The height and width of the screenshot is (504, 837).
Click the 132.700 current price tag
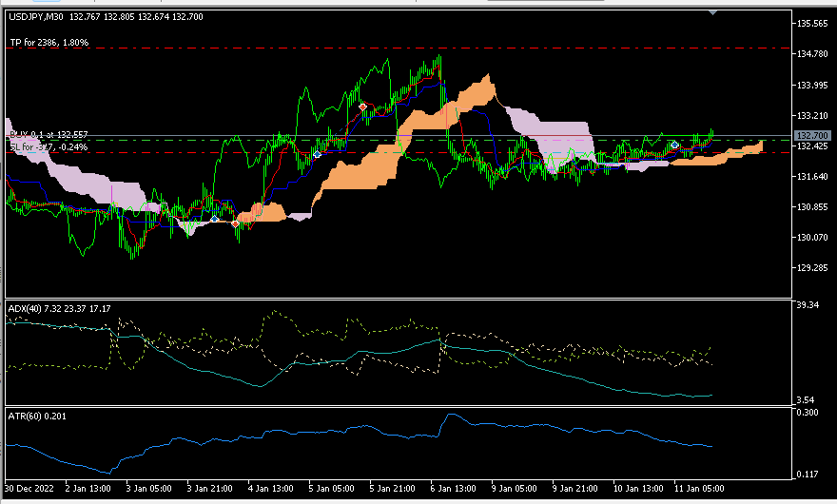coord(809,137)
